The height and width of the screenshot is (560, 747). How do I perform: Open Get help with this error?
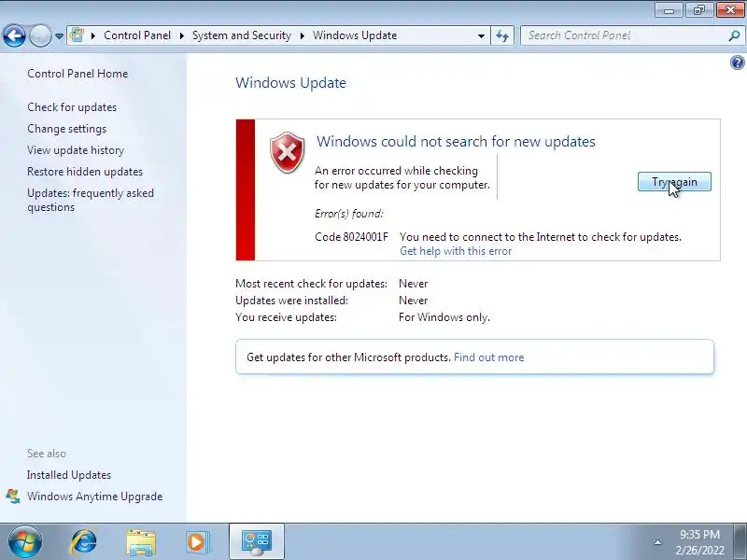pyautogui.click(x=456, y=251)
